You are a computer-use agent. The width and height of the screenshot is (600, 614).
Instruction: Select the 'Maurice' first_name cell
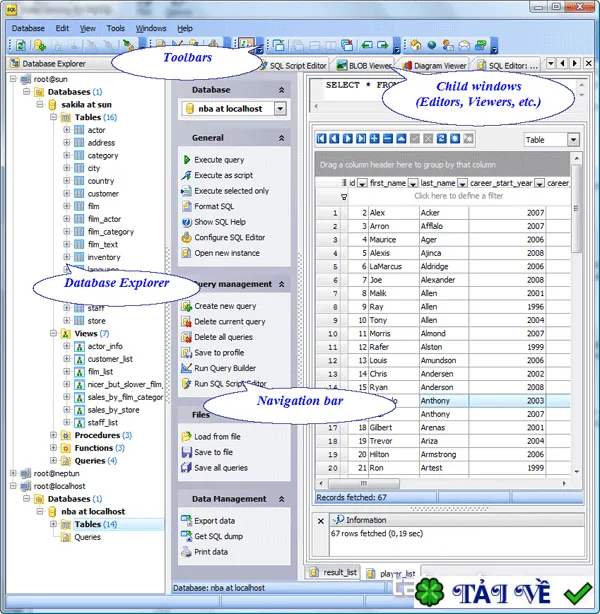(x=394, y=239)
